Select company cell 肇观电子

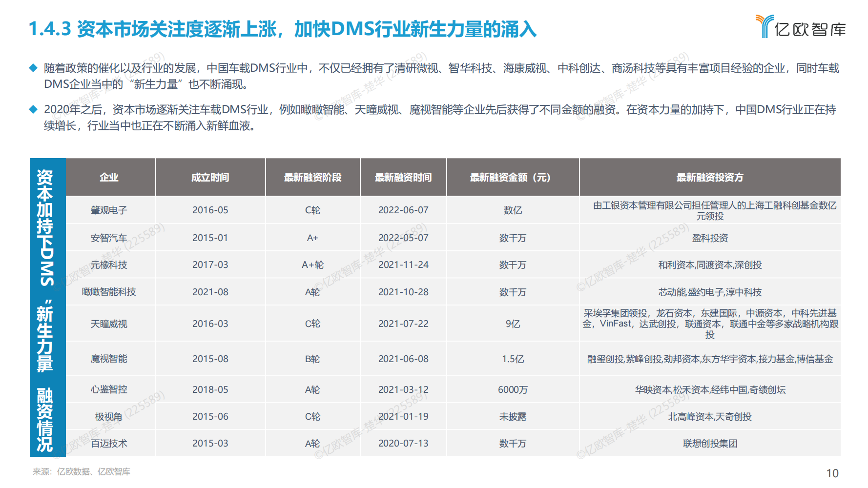[x=109, y=210]
